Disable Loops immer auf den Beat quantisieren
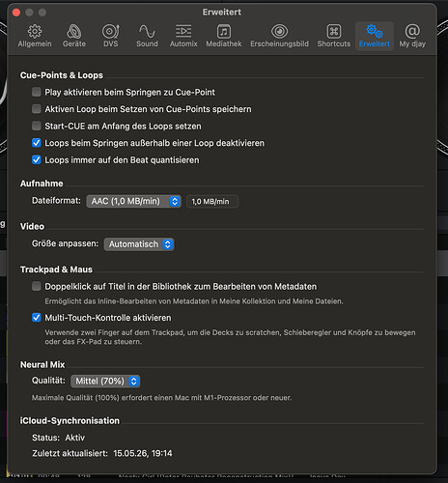This screenshot has height=483, width=448. [x=37, y=160]
